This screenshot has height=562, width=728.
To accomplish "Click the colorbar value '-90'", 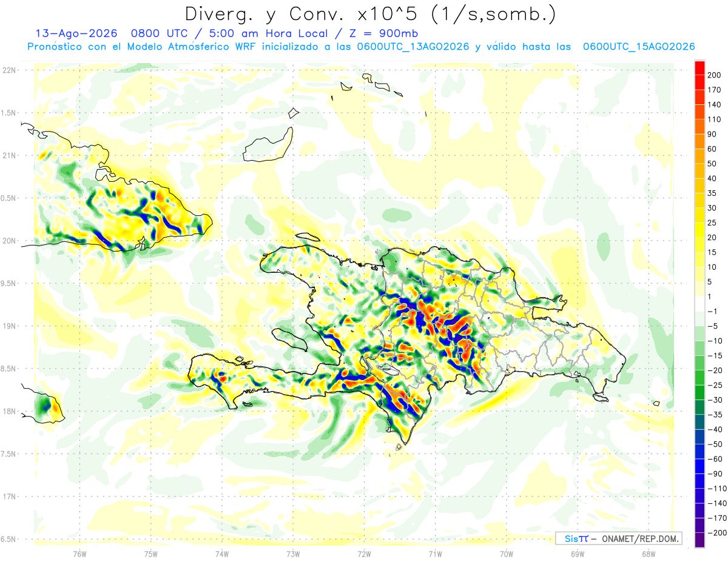I will pos(714,473).
